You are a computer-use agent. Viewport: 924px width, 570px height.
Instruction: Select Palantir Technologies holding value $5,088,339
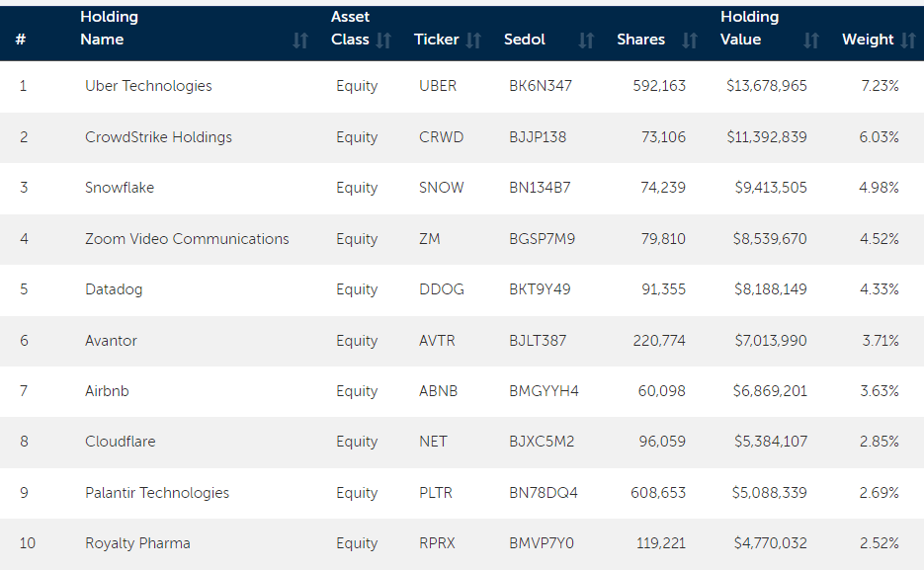coord(769,493)
